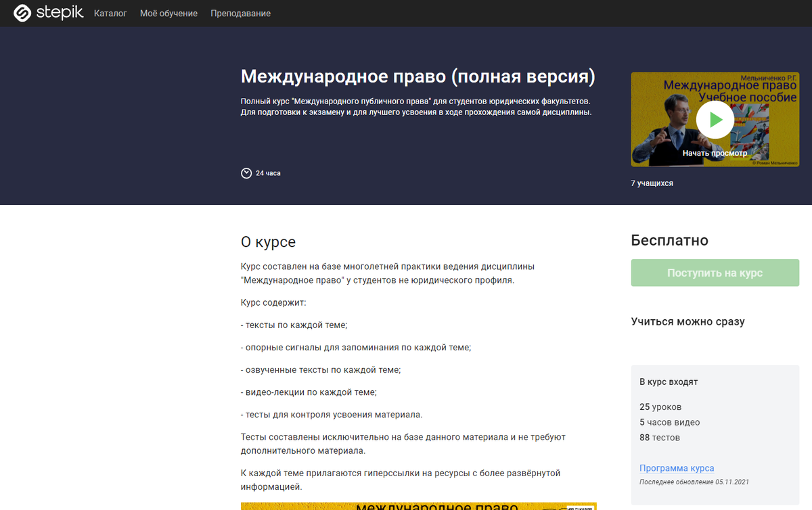
Task: Click the subtitle starting 'Полный курс'
Action: tap(416, 107)
